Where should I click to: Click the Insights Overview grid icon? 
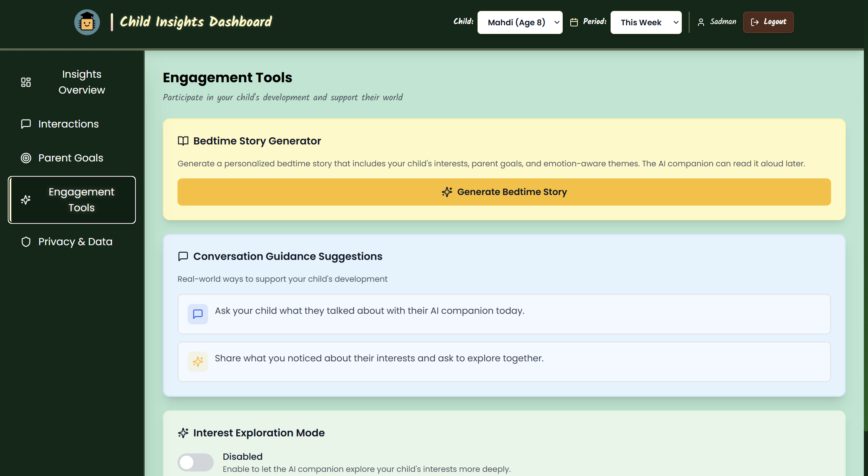(26, 82)
